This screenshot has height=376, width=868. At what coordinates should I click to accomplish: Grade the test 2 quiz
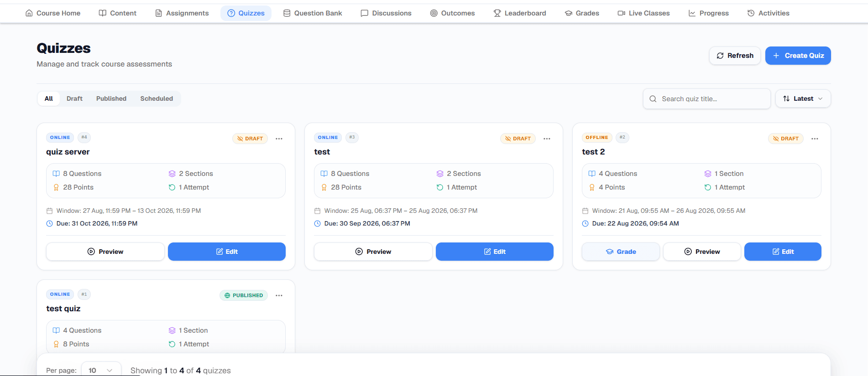coord(621,252)
